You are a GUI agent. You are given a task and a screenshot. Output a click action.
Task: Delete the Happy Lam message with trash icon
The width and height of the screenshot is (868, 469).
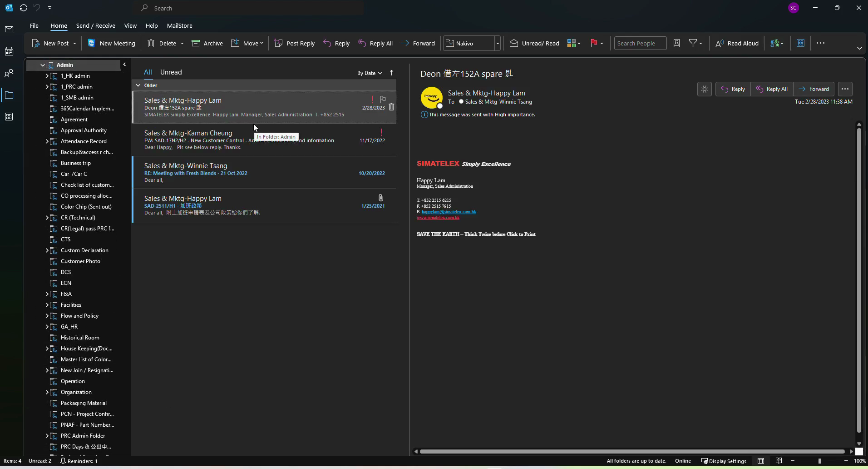(x=391, y=107)
